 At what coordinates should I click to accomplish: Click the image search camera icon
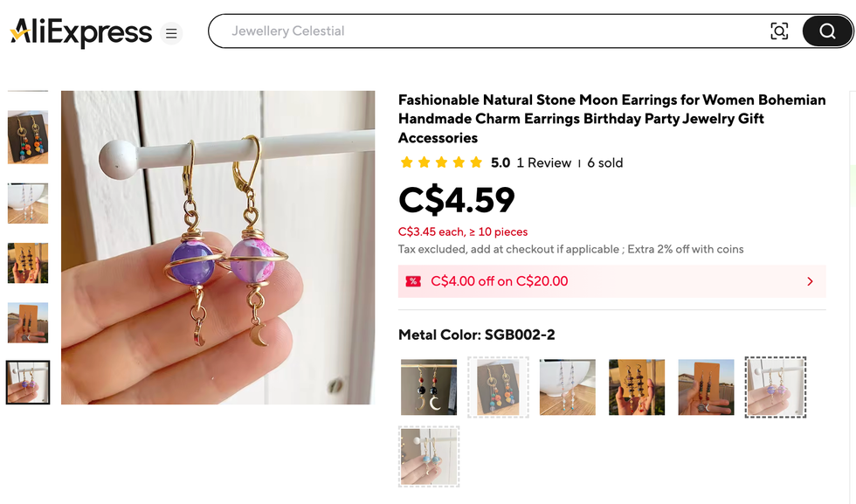pos(778,31)
